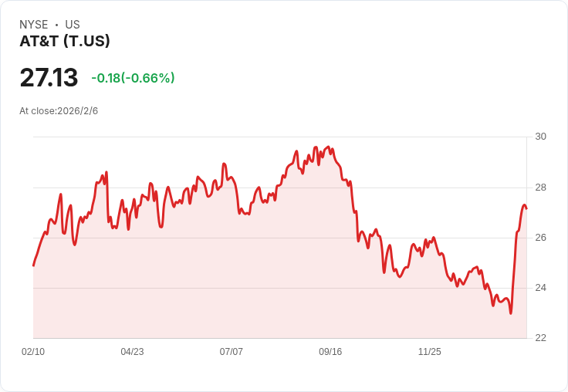
Task: Click the highest peak of the price line
Action: coord(330,147)
